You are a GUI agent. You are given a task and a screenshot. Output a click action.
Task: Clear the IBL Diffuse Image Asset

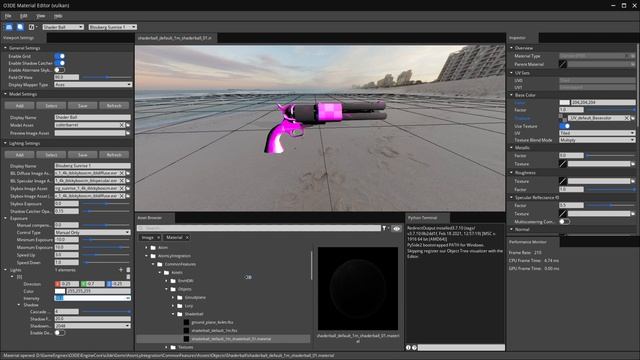point(122,173)
